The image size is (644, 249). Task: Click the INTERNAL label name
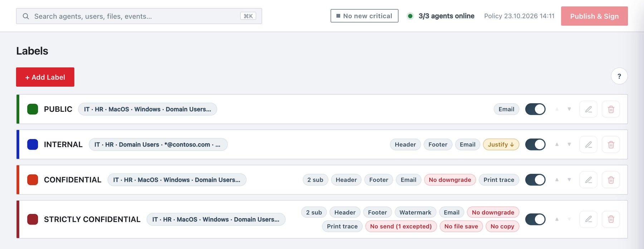coord(63,144)
